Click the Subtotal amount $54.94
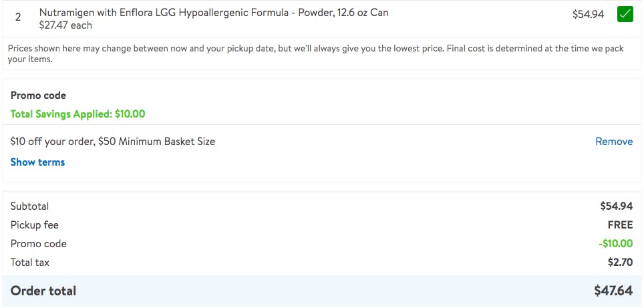The image size is (644, 308). (616, 206)
